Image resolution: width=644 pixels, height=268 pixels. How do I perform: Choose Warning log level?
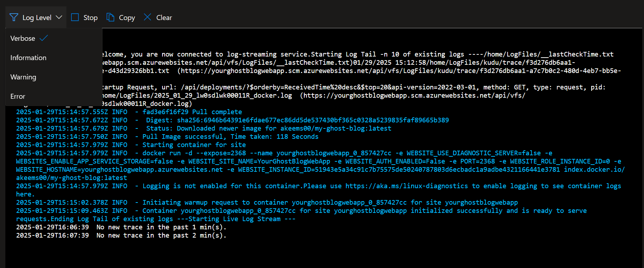54,77
